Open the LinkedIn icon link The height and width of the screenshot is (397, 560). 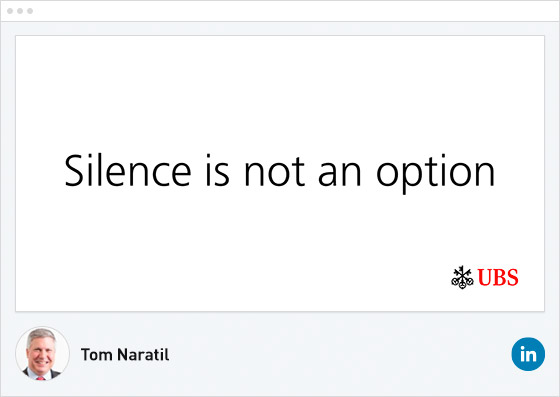click(528, 354)
